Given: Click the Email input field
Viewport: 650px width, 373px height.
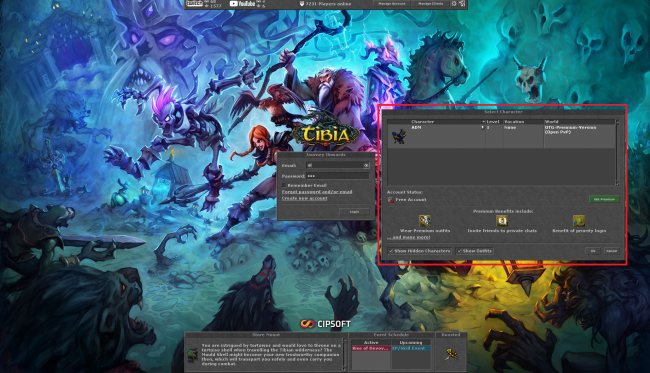Looking at the screenshot, I should click(x=337, y=165).
